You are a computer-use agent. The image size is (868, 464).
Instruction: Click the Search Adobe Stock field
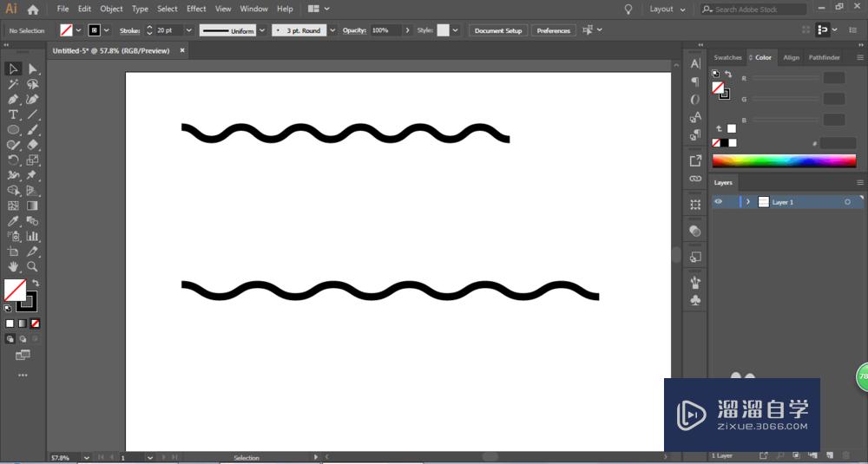tap(754, 10)
